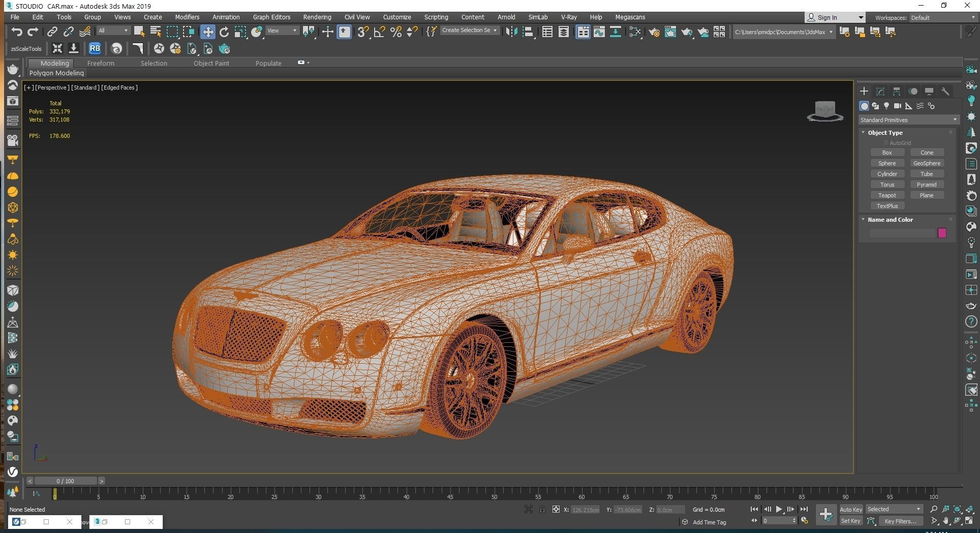The height and width of the screenshot is (533, 980).
Task: Click the 0 / 100 time slider
Action: click(65, 481)
